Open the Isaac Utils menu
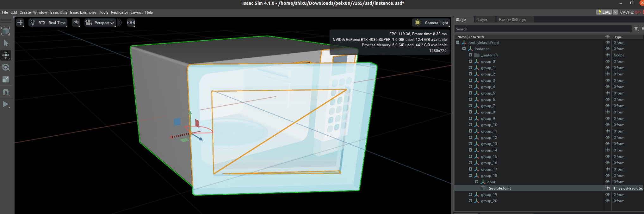 59,12
